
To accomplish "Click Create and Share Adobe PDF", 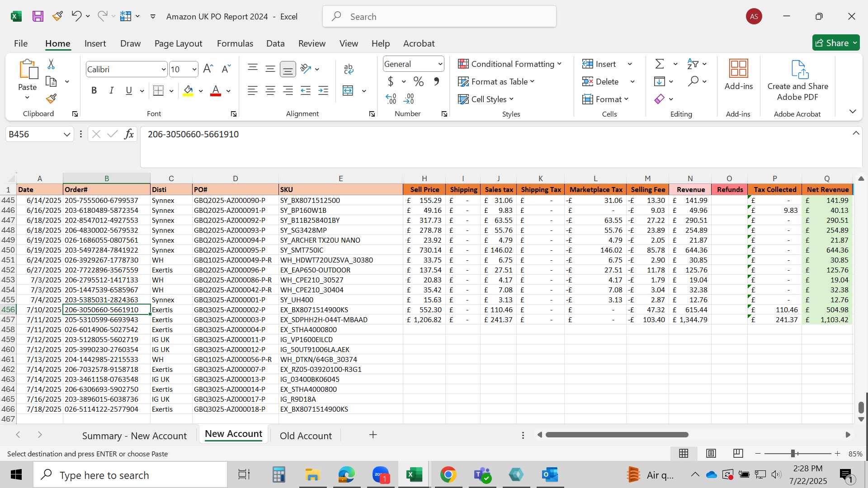I will coord(798,80).
